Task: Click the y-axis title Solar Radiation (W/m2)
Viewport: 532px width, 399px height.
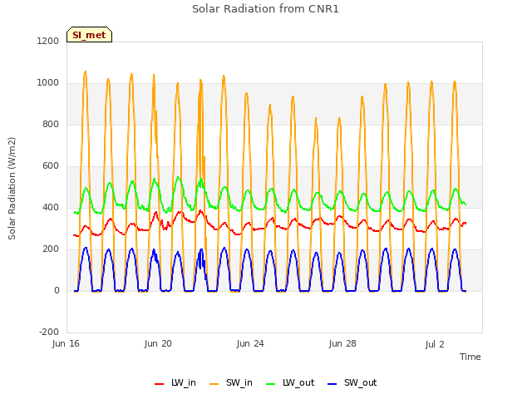Action: [x=12, y=189]
